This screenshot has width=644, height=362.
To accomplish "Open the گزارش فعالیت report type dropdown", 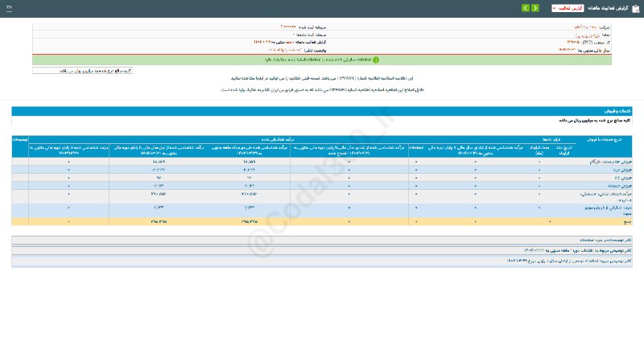I will 568,8.
